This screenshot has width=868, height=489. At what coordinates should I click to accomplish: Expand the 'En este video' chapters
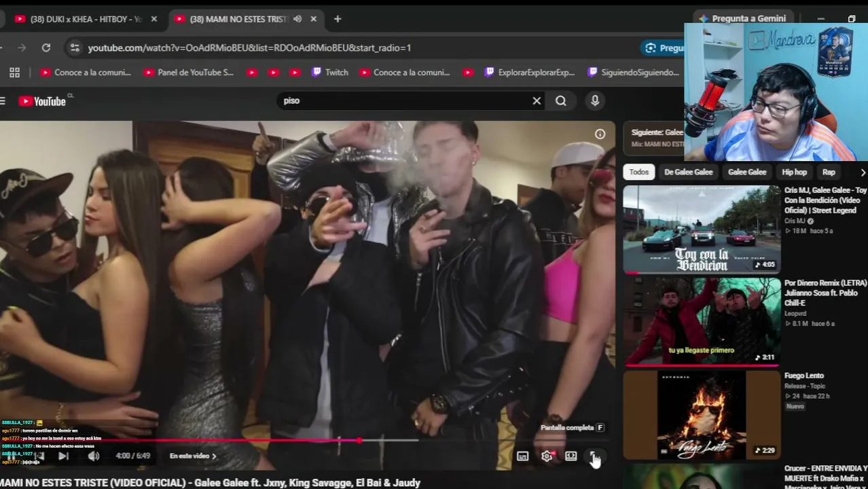[193, 456]
